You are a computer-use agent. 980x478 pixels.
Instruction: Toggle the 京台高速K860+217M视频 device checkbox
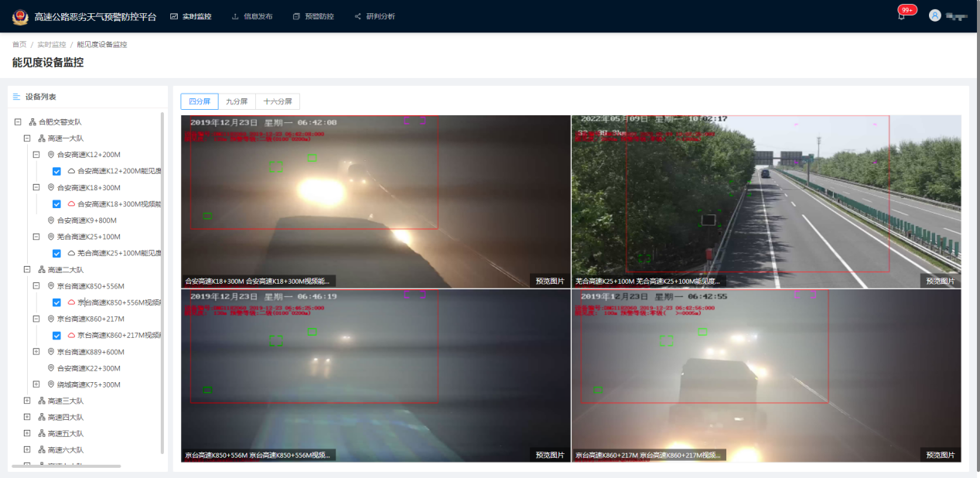tap(56, 336)
